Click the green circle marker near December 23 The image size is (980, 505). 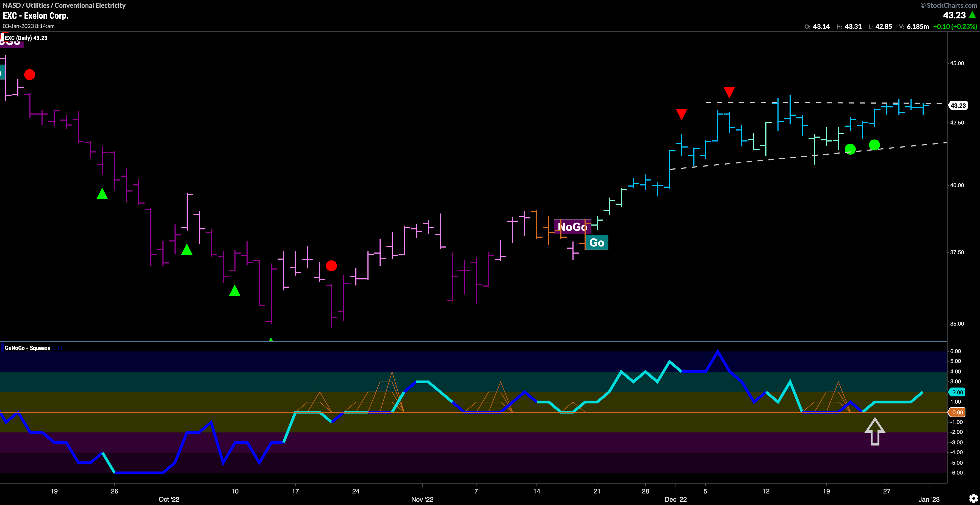[874, 145]
